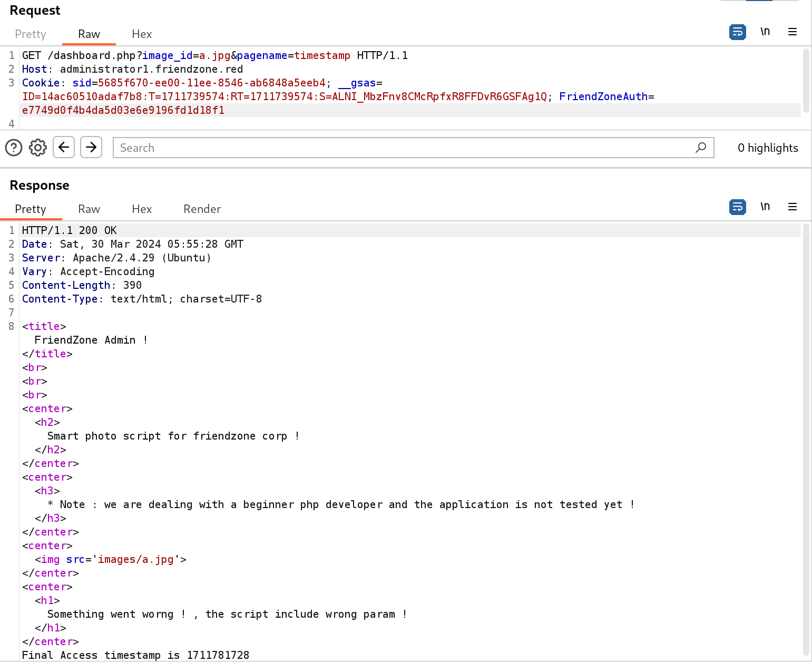Go to next search match arrow
This screenshot has width=812, height=662.
pyautogui.click(x=91, y=147)
